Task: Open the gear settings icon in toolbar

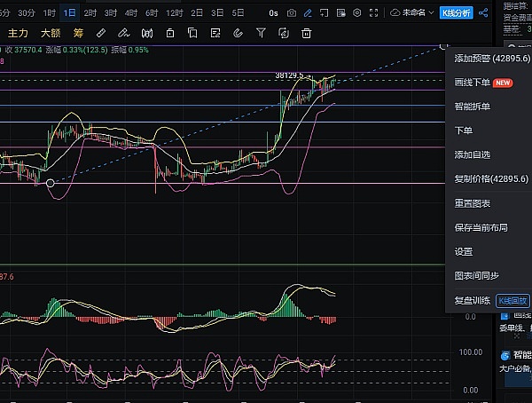Action: pyautogui.click(x=356, y=13)
